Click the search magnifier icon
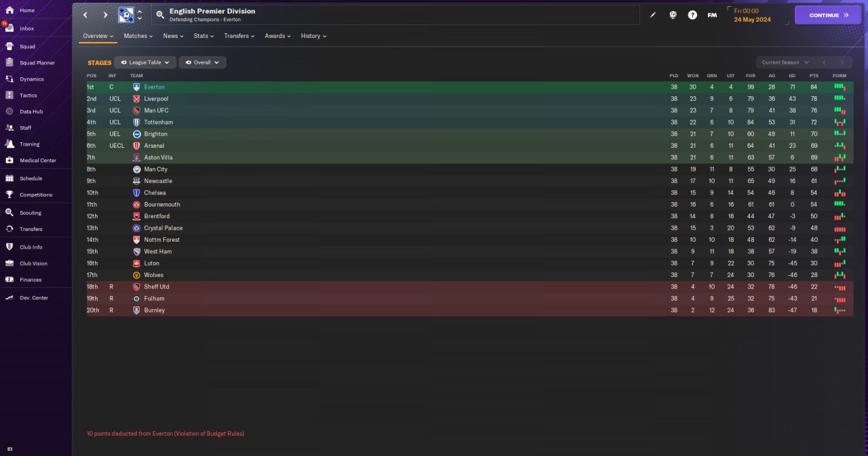 [x=160, y=15]
